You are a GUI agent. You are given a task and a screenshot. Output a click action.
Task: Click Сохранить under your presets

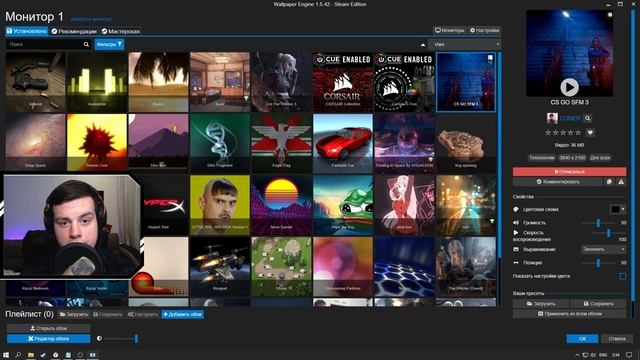coord(598,304)
